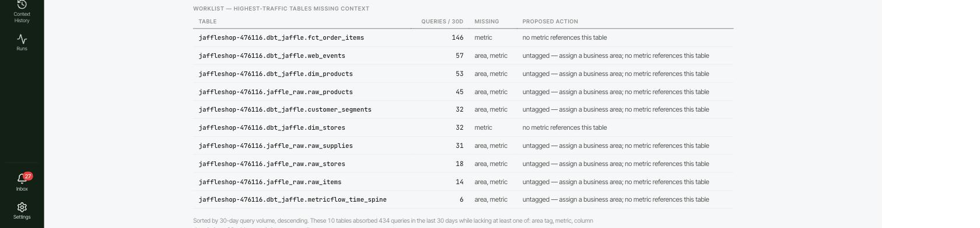Click the MISSING column header
Image resolution: width=980 pixels, height=228 pixels.
[487, 22]
